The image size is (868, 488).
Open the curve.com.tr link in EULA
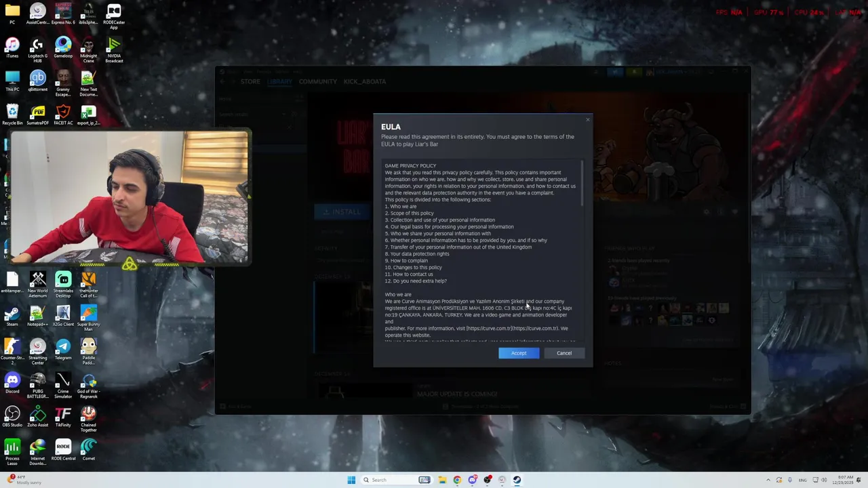(513, 329)
